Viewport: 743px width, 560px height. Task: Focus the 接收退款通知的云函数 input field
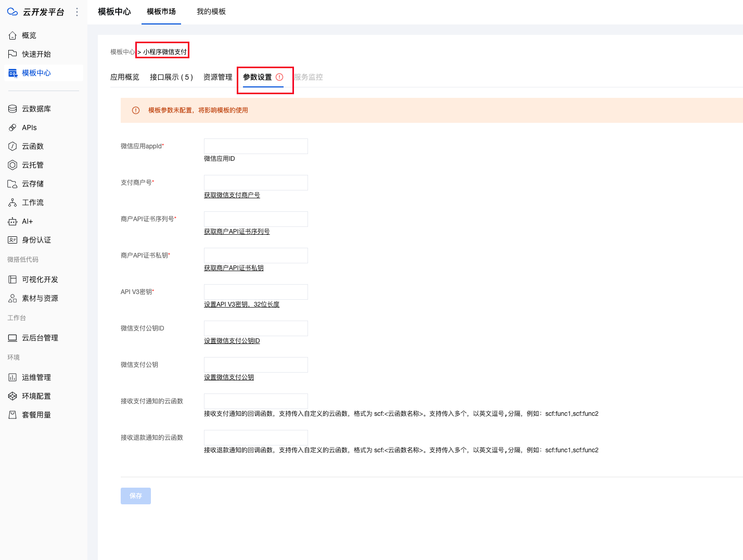[256, 438]
